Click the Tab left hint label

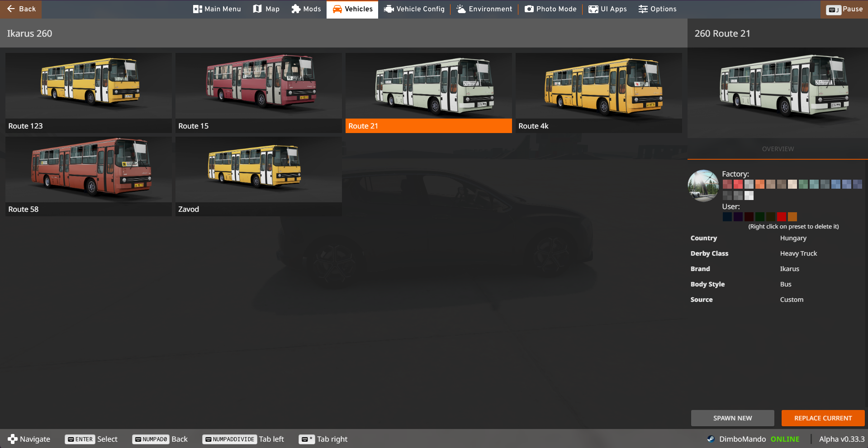coord(271,439)
